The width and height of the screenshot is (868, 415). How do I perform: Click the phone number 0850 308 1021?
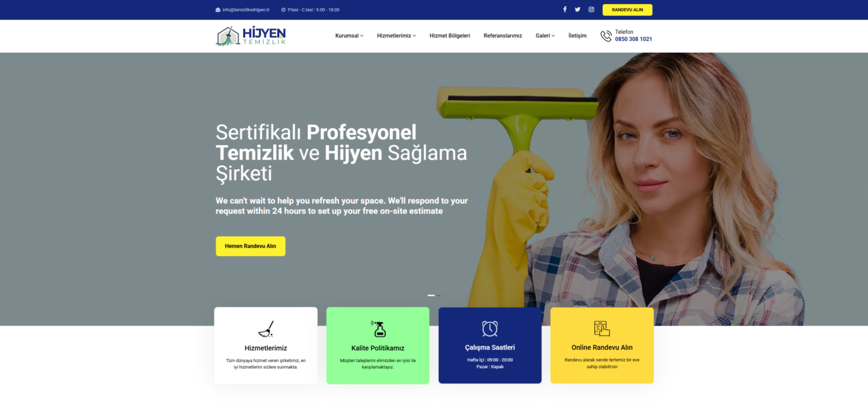click(634, 39)
